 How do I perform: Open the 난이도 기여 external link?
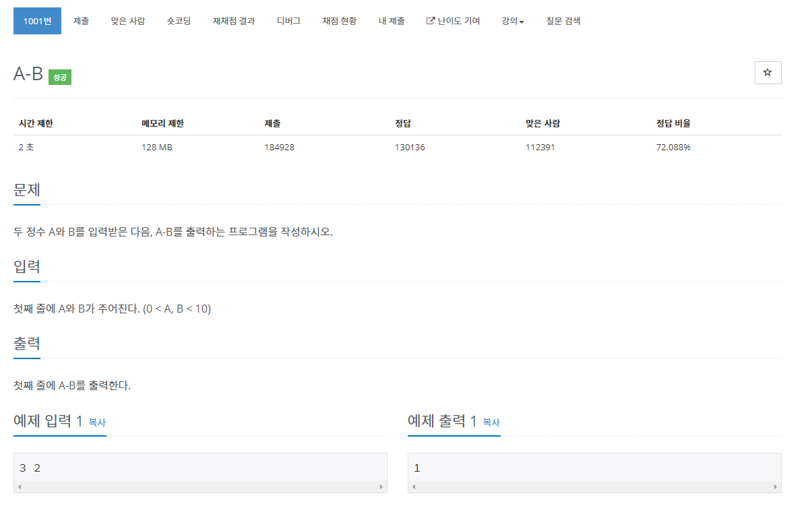pos(454,21)
